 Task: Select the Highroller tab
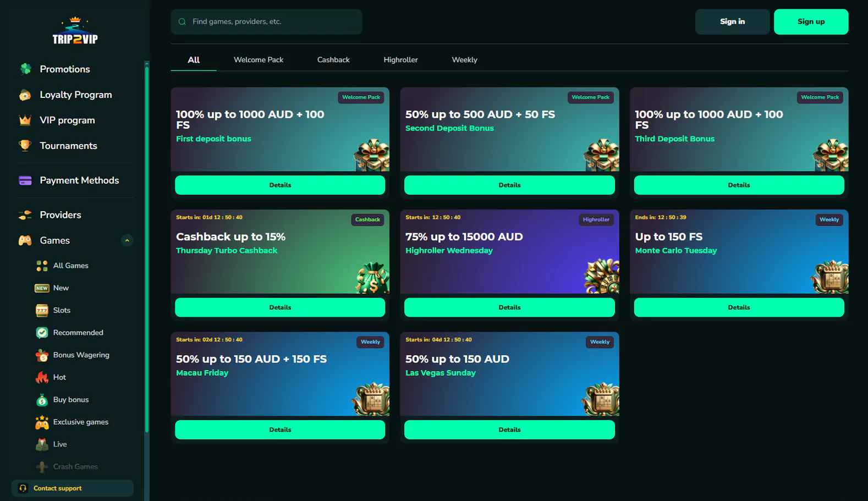point(400,60)
